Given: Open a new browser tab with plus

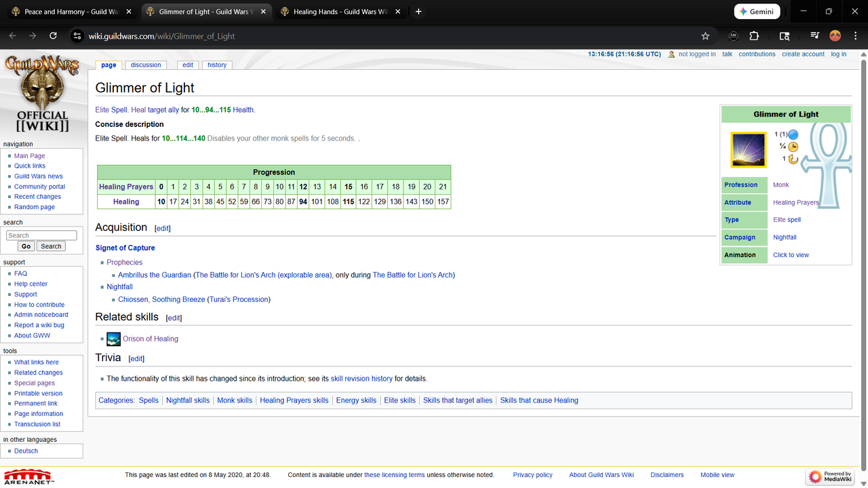Looking at the screenshot, I should (418, 12).
